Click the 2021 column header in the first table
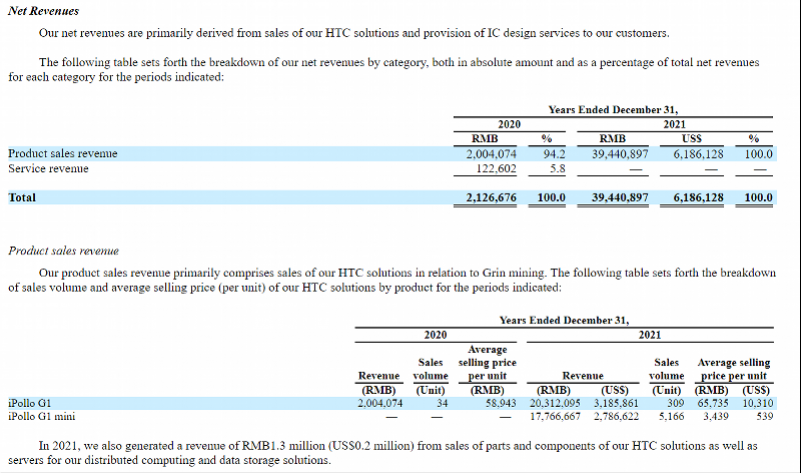 click(x=674, y=124)
